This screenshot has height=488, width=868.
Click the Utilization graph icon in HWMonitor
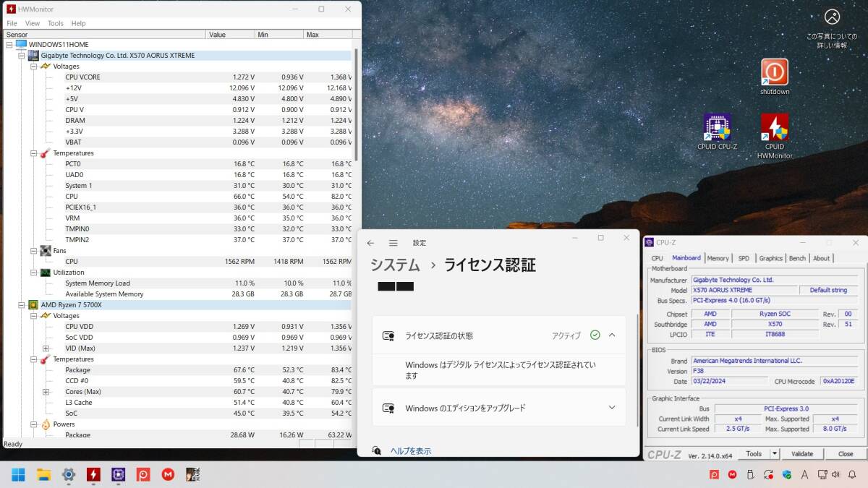coord(45,272)
